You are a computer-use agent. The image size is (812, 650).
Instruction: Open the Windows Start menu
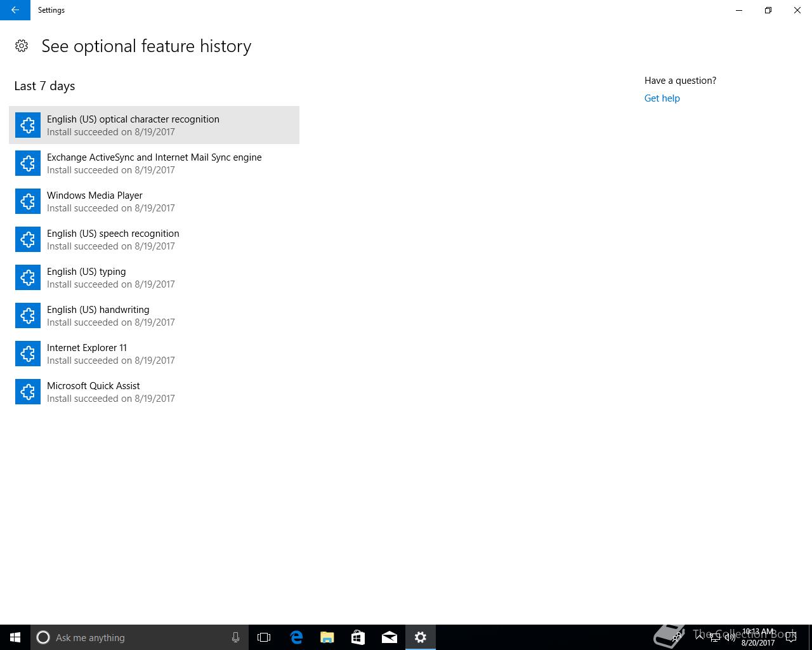pyautogui.click(x=15, y=637)
